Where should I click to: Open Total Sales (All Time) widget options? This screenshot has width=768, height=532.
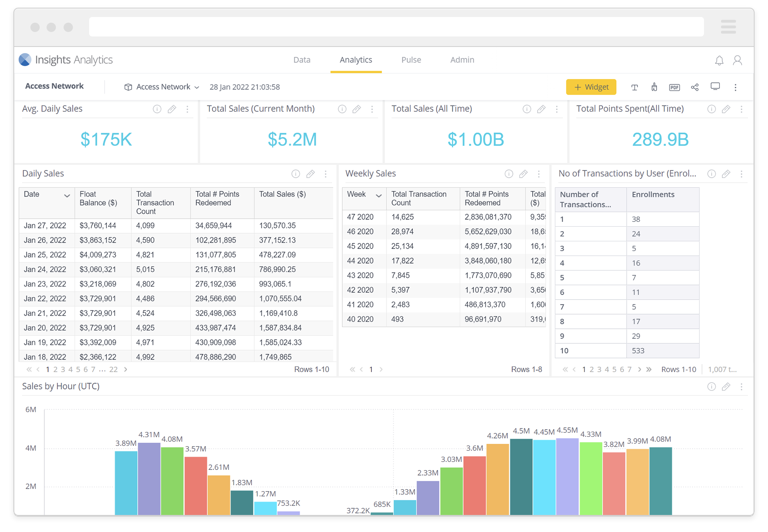click(x=557, y=109)
